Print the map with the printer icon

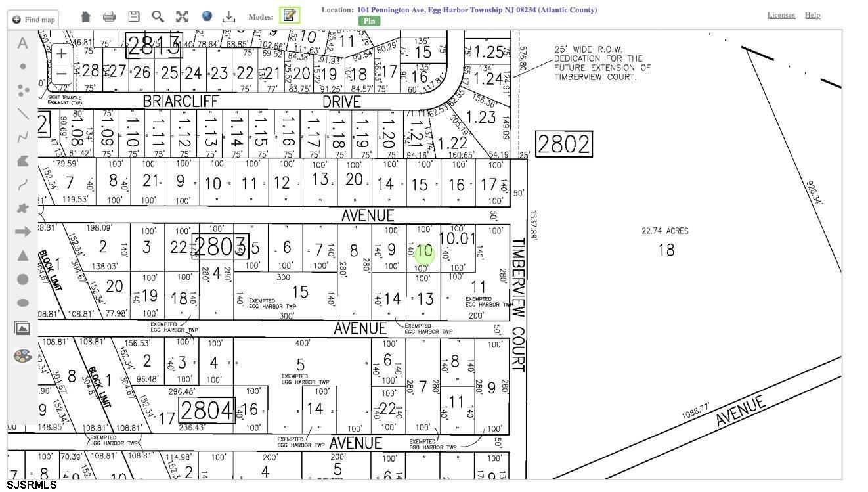[x=110, y=16]
